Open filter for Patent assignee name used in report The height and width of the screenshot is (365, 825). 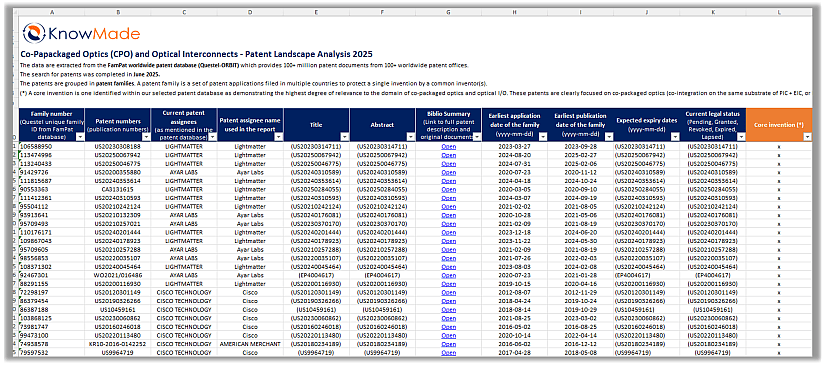click(x=278, y=137)
